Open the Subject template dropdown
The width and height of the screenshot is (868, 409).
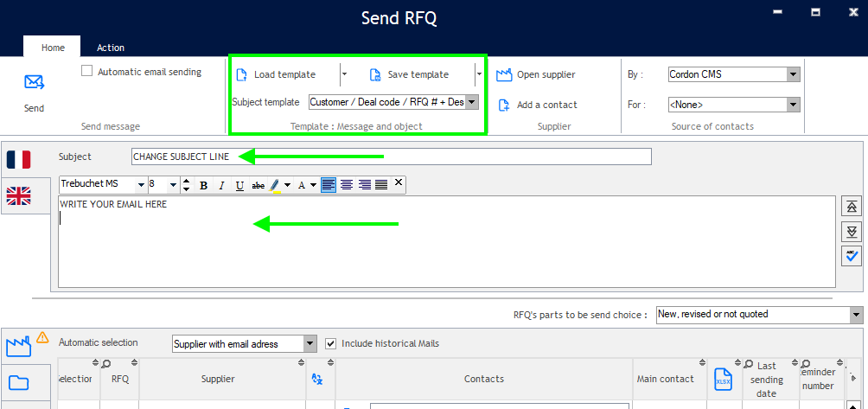point(472,102)
